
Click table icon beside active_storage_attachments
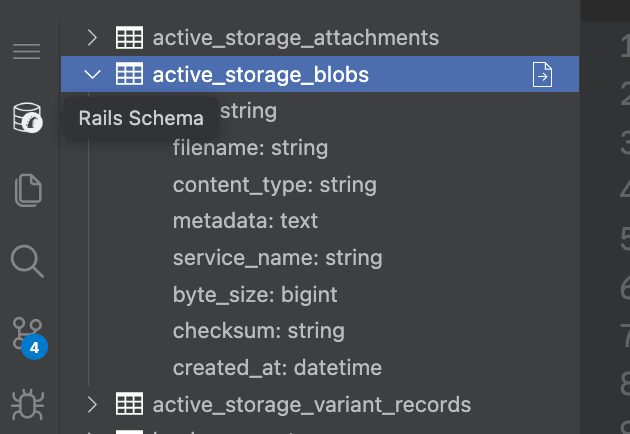(x=129, y=38)
